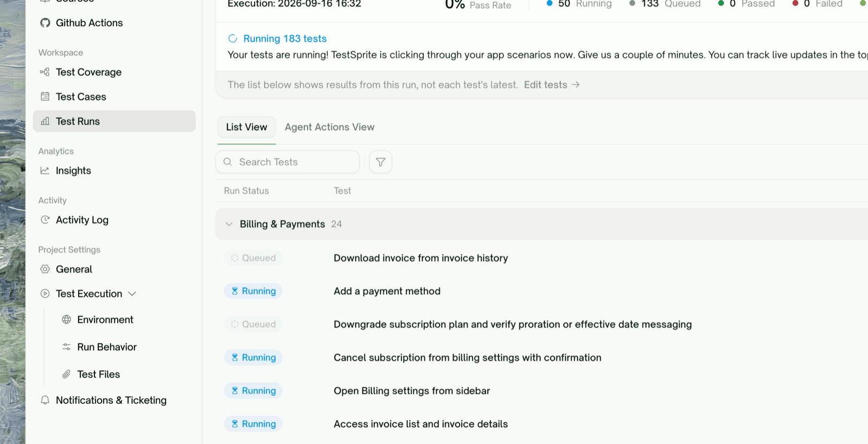Click the Test Cases calendar icon
Viewport: 868px width, 444px height.
(45, 97)
